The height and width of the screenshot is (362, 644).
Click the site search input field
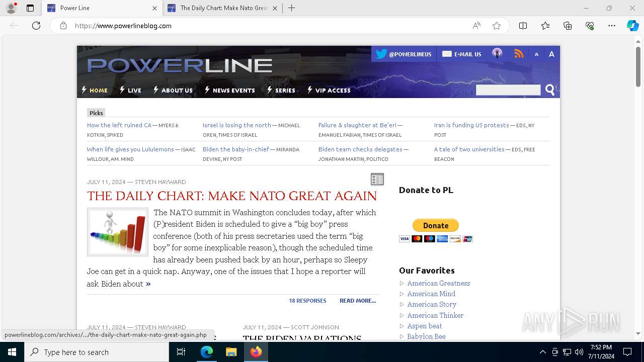[508, 90]
